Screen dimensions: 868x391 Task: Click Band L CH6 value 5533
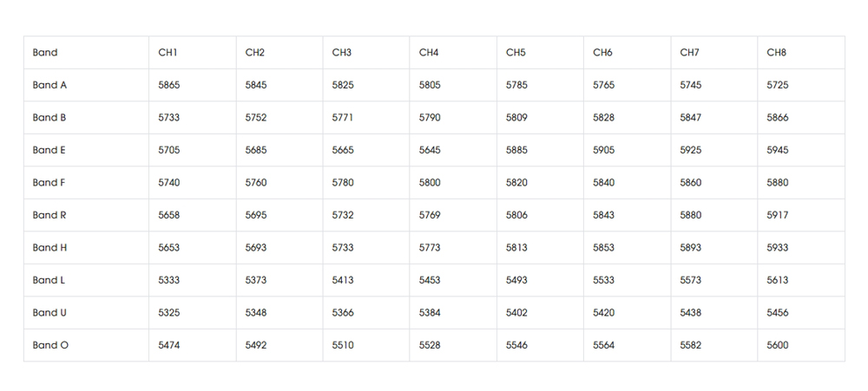[603, 280]
